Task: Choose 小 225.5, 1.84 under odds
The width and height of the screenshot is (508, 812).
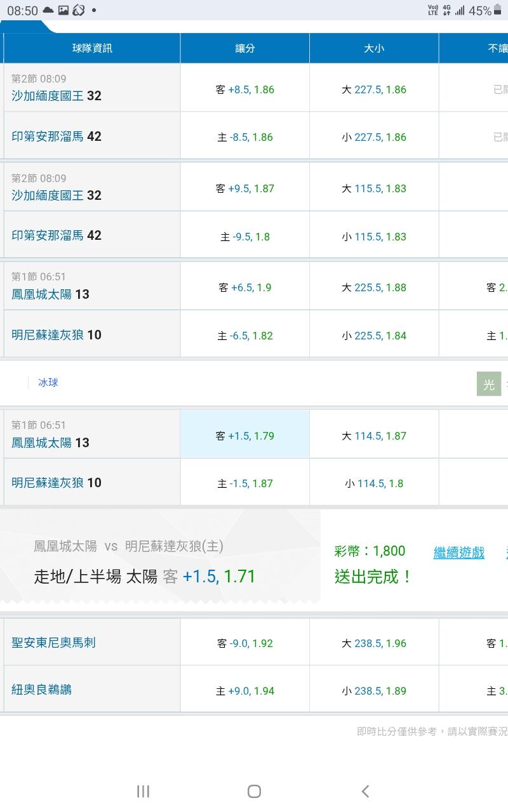Action: [x=374, y=336]
